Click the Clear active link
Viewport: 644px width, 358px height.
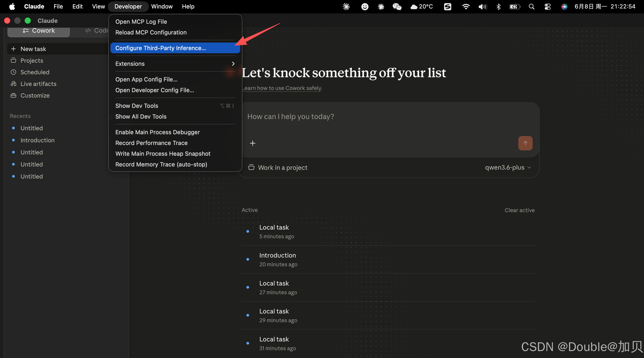(x=519, y=210)
